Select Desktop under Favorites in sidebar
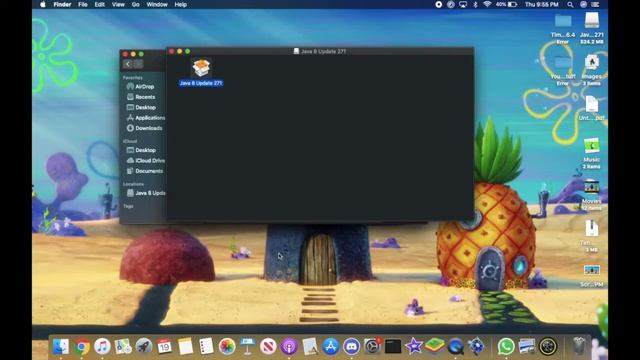This screenshot has height=360, width=640. click(141, 107)
